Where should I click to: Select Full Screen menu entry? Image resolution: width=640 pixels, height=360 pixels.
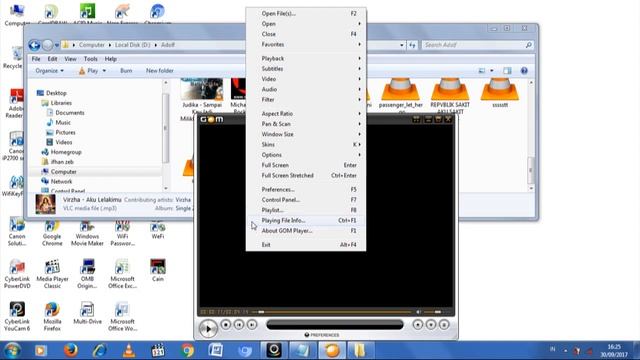[306, 165]
